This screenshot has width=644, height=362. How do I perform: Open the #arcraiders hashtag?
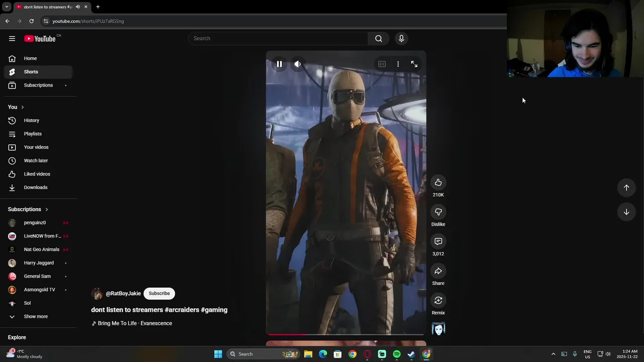[x=182, y=310]
